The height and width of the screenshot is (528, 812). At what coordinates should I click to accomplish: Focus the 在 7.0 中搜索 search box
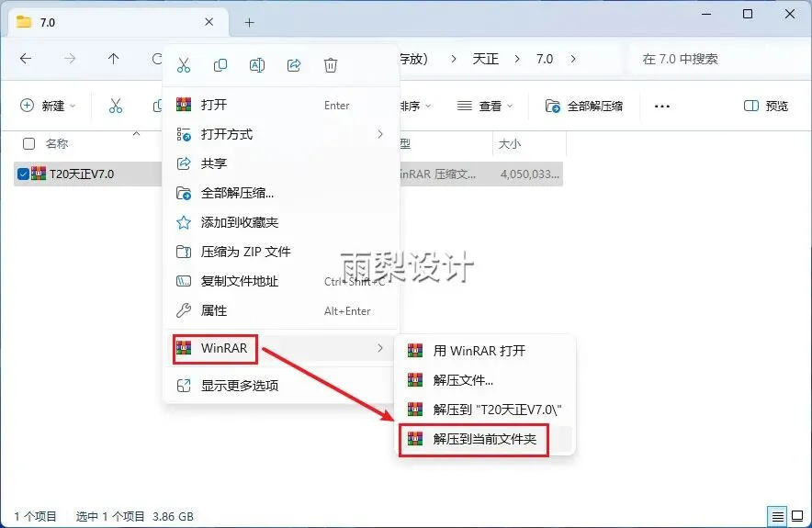717,59
